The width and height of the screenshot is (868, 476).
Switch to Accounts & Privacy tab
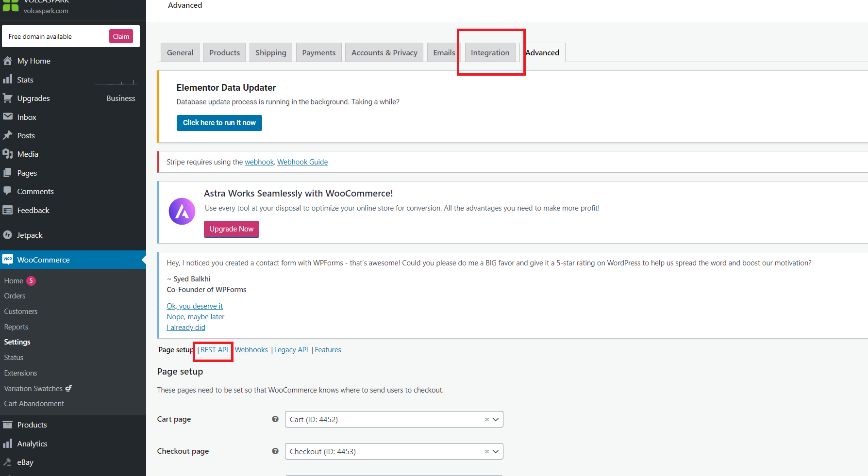click(384, 52)
